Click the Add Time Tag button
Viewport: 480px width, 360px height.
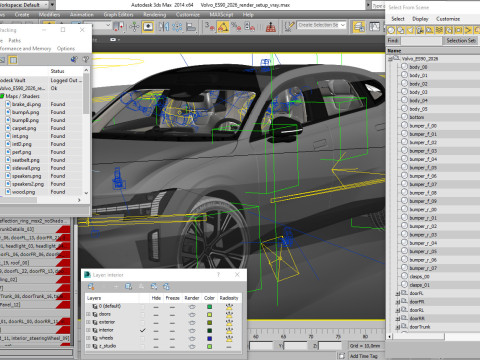click(x=364, y=356)
